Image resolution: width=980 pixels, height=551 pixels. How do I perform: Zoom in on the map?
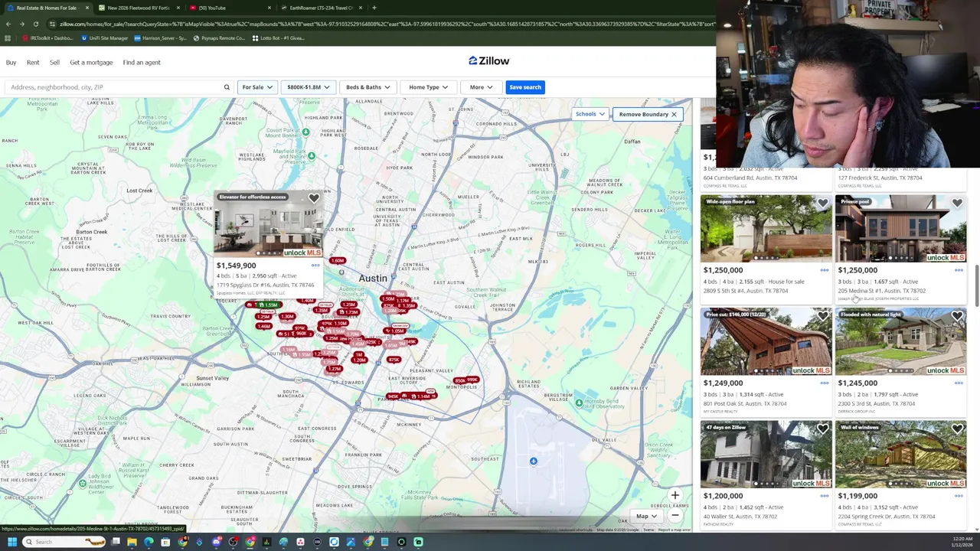675,496
